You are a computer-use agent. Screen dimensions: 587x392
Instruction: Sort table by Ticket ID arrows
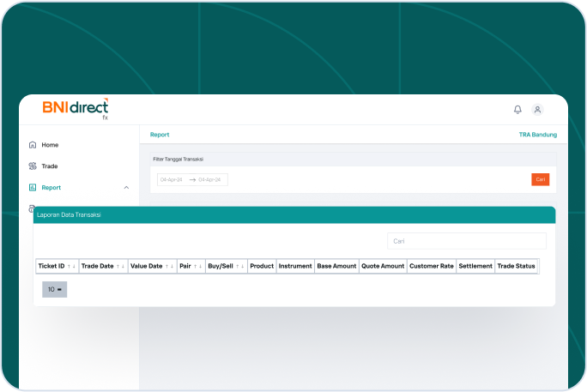[x=72, y=267]
